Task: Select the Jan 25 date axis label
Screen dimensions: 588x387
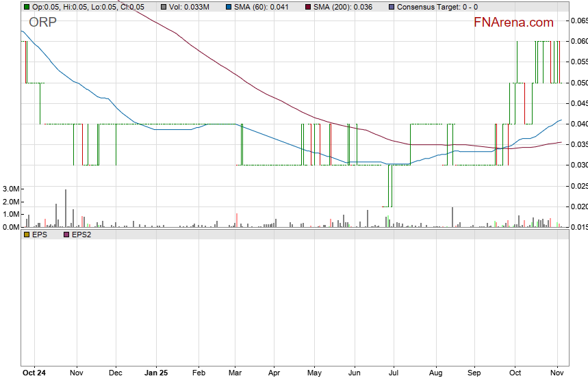Action: tap(157, 373)
